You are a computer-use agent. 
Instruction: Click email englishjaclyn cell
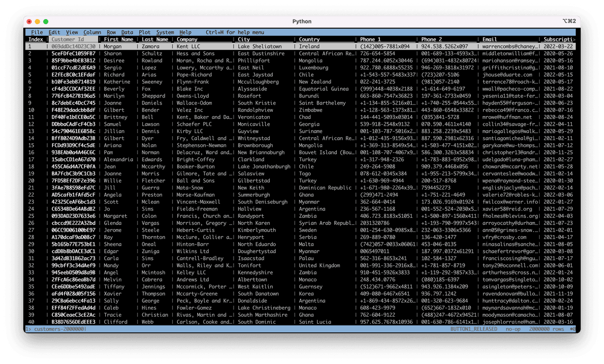tap(510, 188)
